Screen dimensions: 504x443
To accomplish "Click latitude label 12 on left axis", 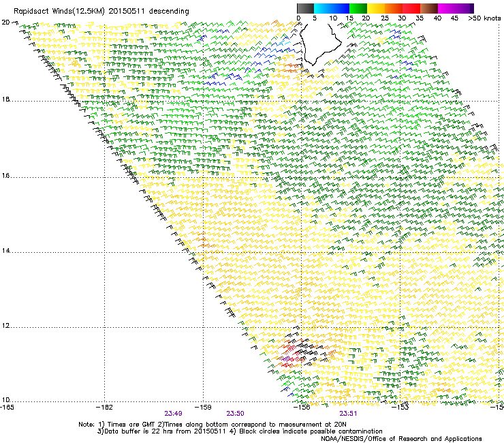I will coord(5,326).
